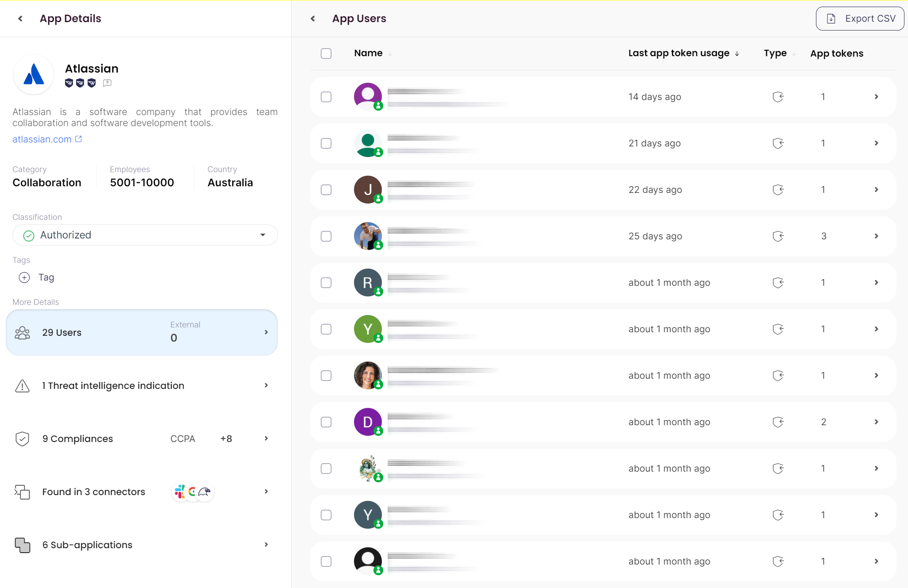The height and width of the screenshot is (588, 908).
Task: Click the sub-applications stacked squares icon
Action: (x=22, y=545)
